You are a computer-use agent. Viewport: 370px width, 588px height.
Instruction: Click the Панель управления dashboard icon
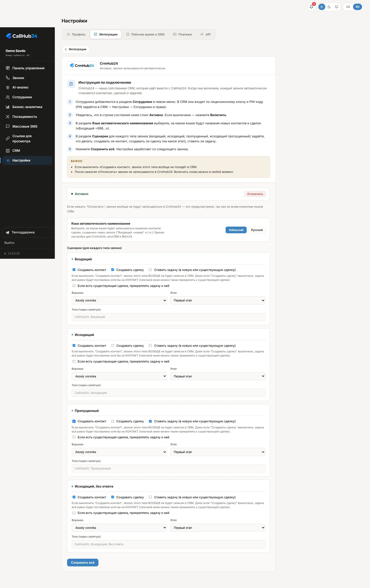click(8, 68)
